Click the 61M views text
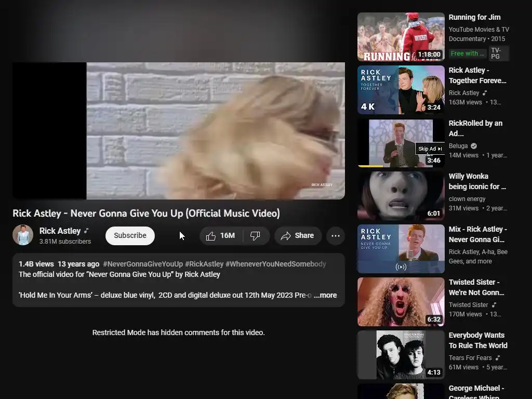 point(463,367)
